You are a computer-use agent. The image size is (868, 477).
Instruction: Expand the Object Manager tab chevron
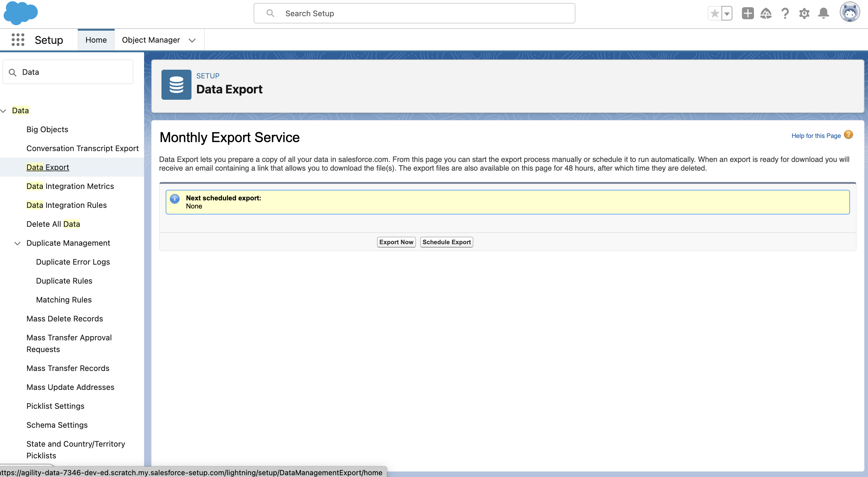[x=192, y=40]
